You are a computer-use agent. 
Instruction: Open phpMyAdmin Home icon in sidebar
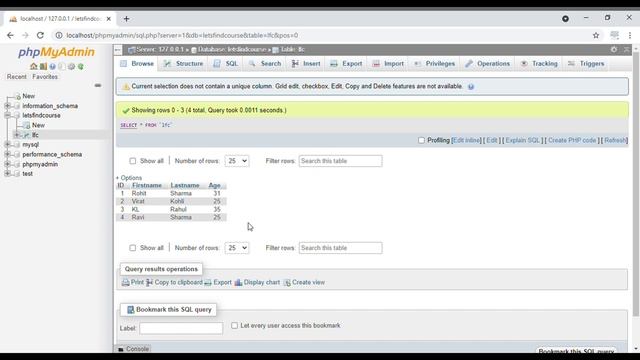click(x=33, y=66)
